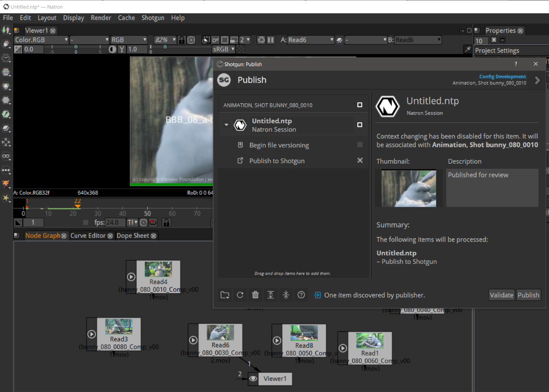Open the proxy level dropdown showing 2
Viewport: 549px width, 392px height.
click(x=245, y=40)
